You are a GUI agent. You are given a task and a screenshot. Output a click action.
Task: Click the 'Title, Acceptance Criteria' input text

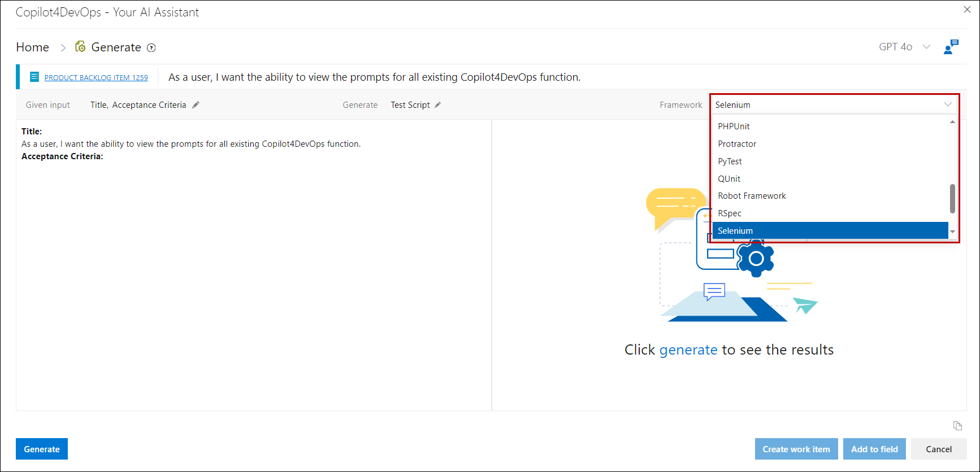point(138,105)
